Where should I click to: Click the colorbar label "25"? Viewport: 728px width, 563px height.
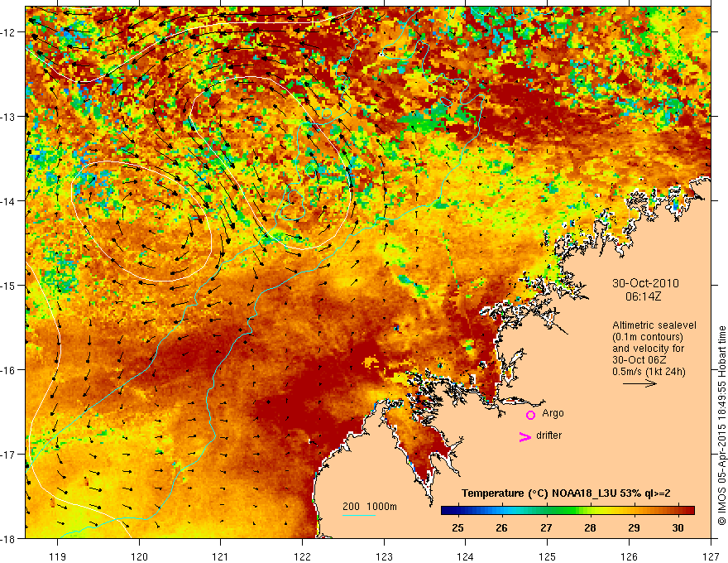(x=457, y=527)
